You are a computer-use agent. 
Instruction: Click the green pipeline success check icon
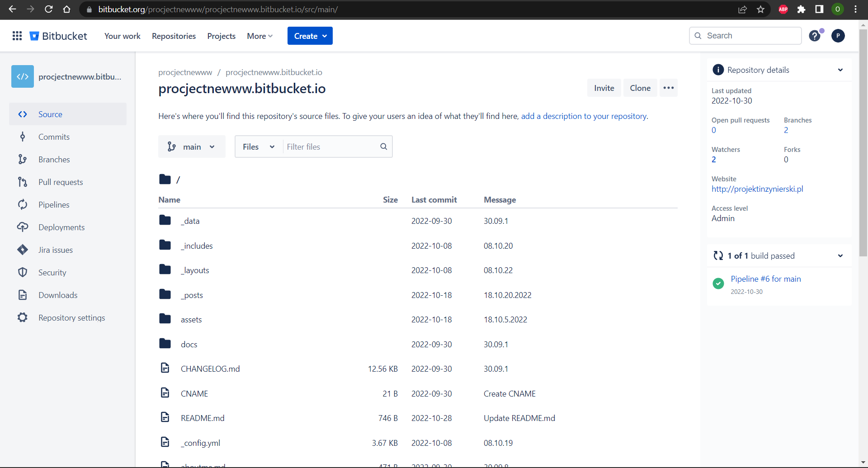click(x=718, y=284)
